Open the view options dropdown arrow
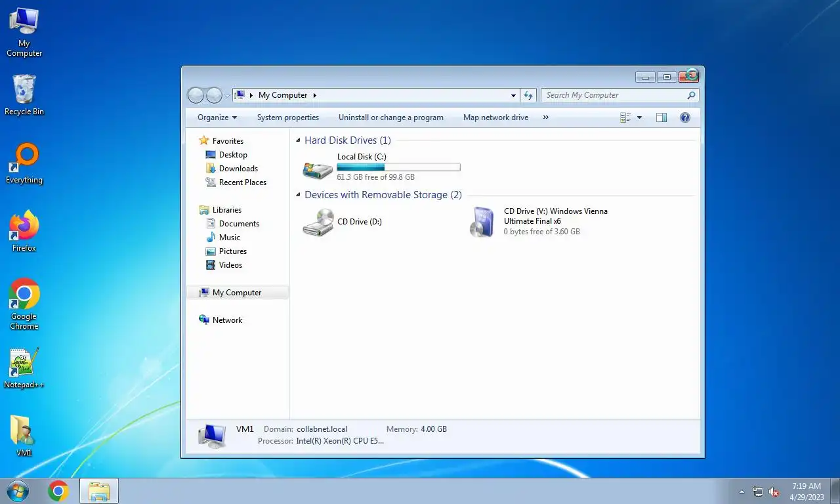The height and width of the screenshot is (504, 840). point(640,117)
